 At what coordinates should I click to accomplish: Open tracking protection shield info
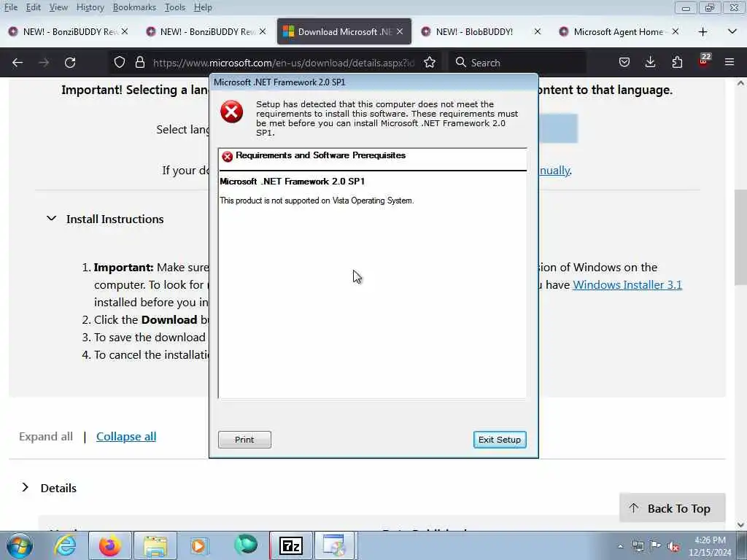pos(120,63)
